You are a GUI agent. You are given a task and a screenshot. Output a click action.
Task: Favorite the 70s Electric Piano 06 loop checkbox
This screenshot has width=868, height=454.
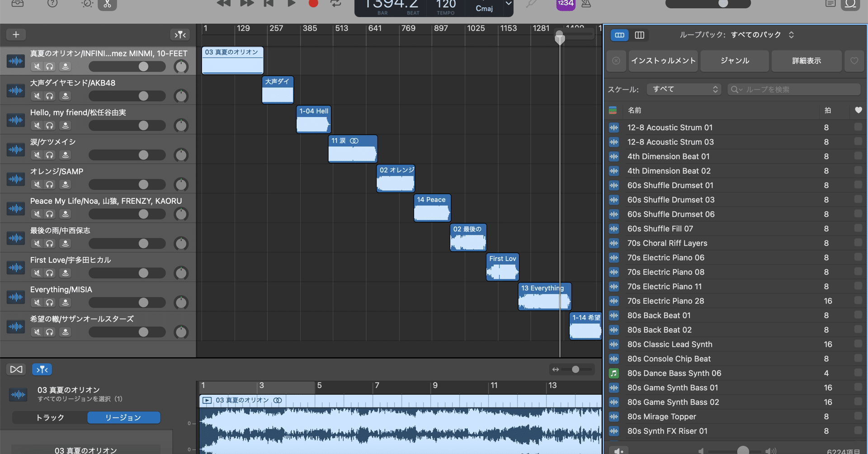[858, 257]
